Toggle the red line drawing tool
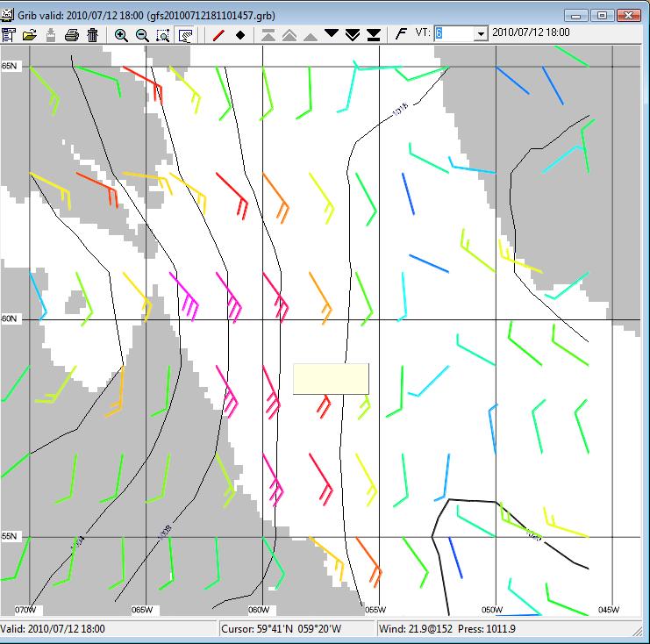Viewport: 650px width, 644px height. pos(219,35)
